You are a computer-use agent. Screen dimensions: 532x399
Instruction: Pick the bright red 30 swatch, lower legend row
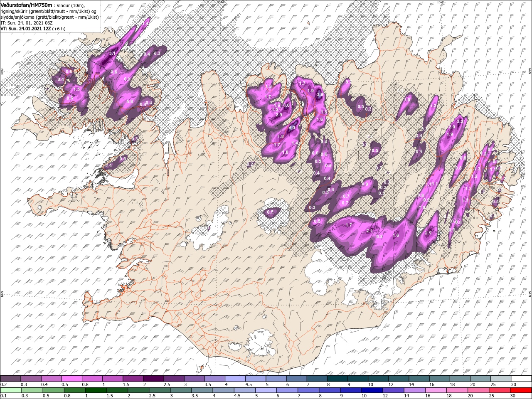[x=520, y=390]
